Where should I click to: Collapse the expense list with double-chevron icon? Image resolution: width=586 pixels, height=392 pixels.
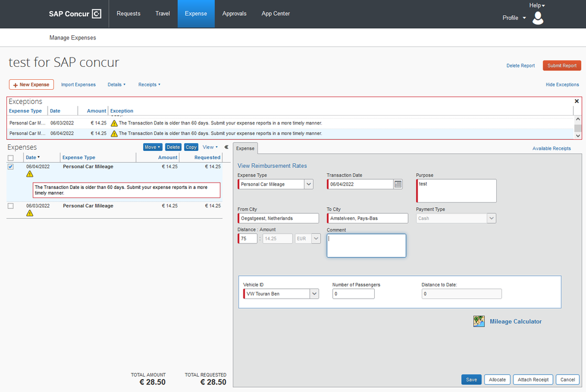pos(226,147)
